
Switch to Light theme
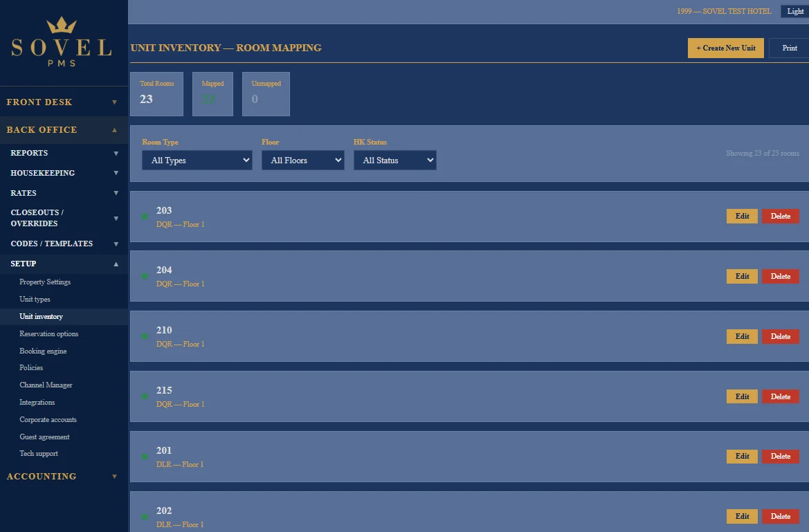[795, 11]
